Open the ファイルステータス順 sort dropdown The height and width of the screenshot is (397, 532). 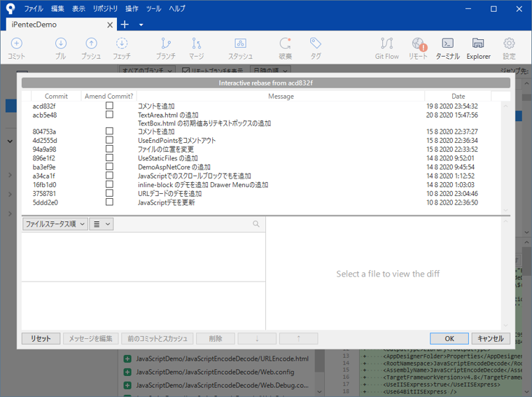(55, 224)
